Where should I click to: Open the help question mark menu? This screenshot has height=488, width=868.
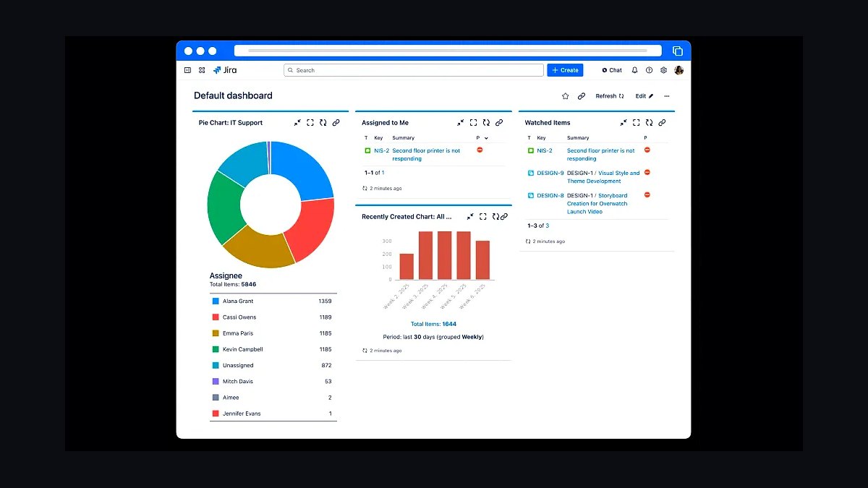point(649,70)
